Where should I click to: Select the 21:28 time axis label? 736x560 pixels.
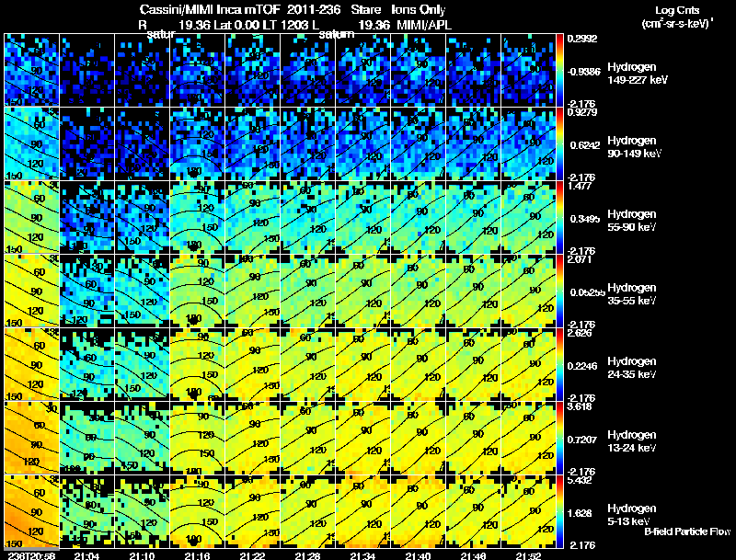click(307, 555)
